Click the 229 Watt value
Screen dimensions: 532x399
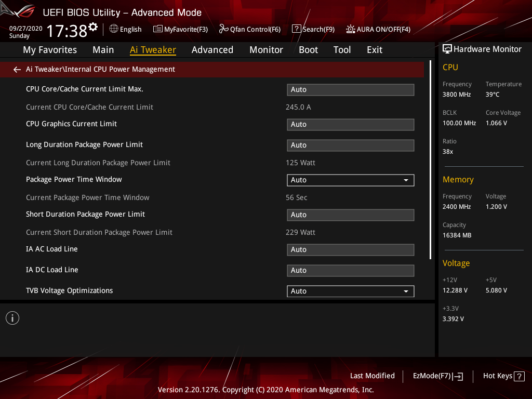[300, 232]
